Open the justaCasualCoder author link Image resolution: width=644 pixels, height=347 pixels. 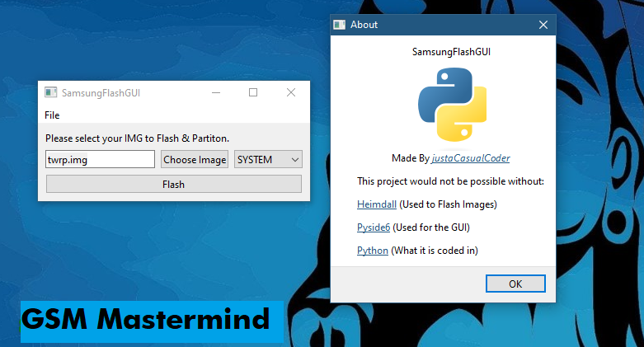(x=471, y=158)
